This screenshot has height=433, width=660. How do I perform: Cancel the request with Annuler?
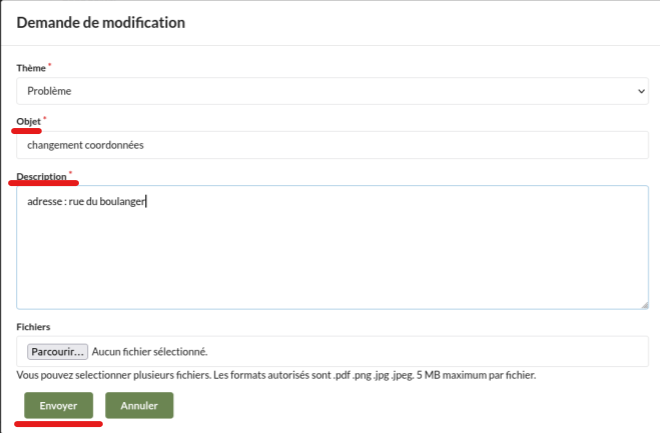[139, 405]
